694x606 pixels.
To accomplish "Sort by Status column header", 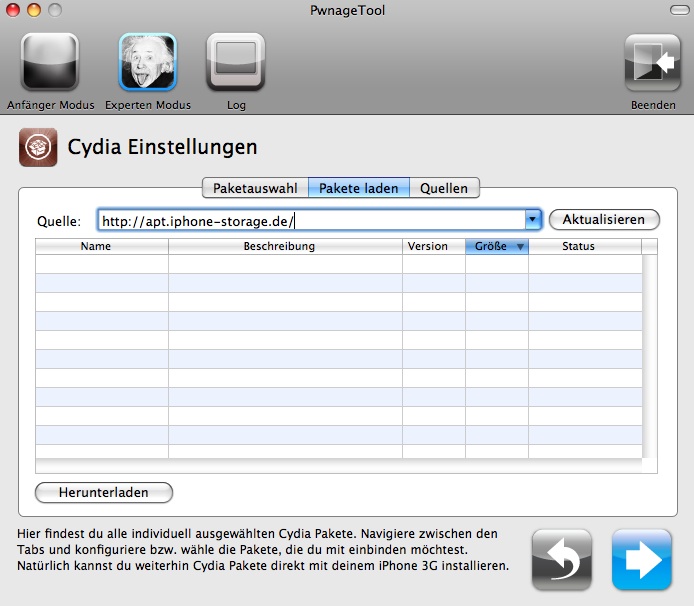I will [x=578, y=246].
